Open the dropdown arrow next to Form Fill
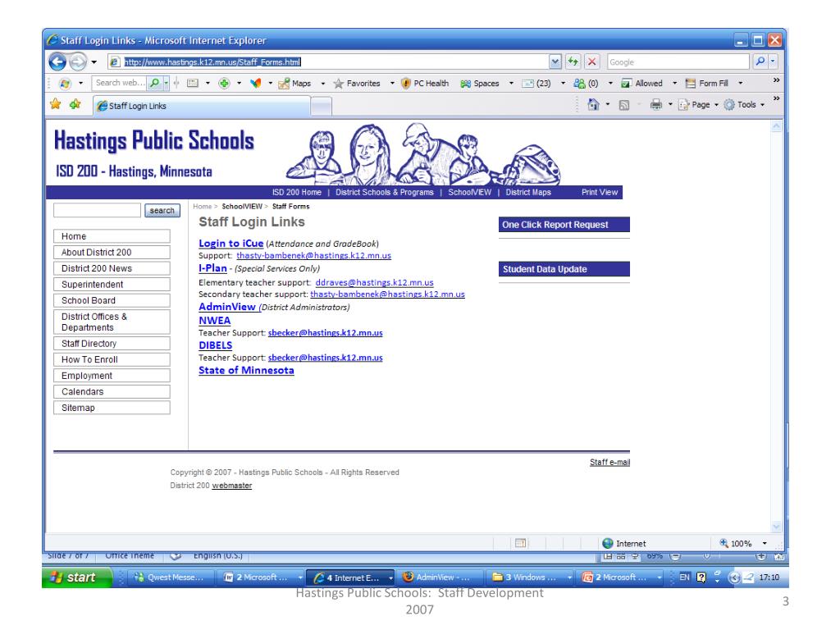The image size is (840, 630). 741,84
